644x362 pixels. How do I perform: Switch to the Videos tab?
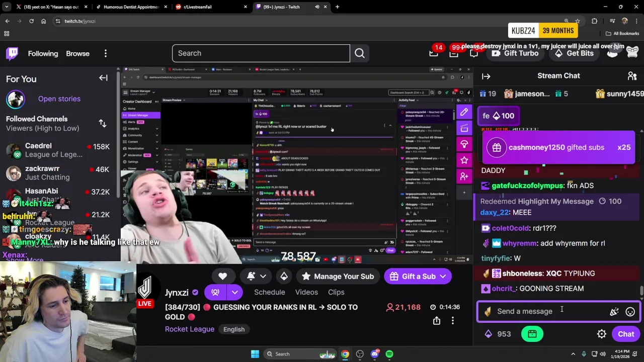point(306,292)
